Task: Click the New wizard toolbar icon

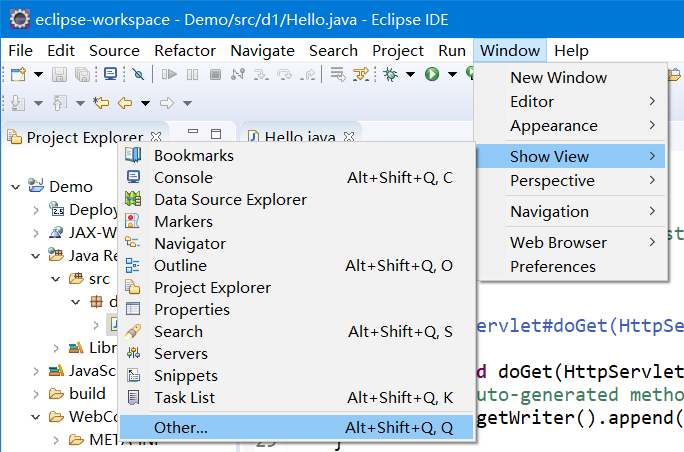Action: click(18, 74)
